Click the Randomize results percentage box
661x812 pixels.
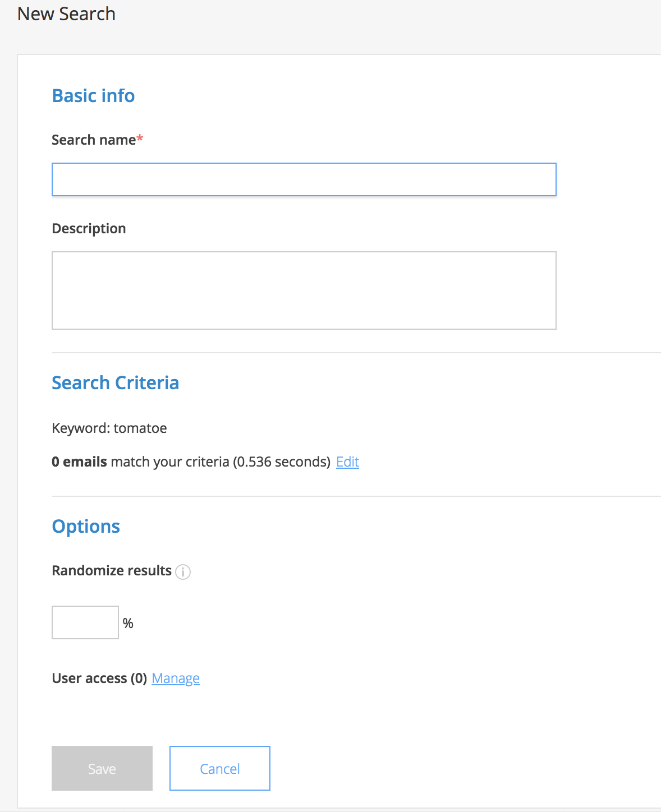click(x=85, y=622)
